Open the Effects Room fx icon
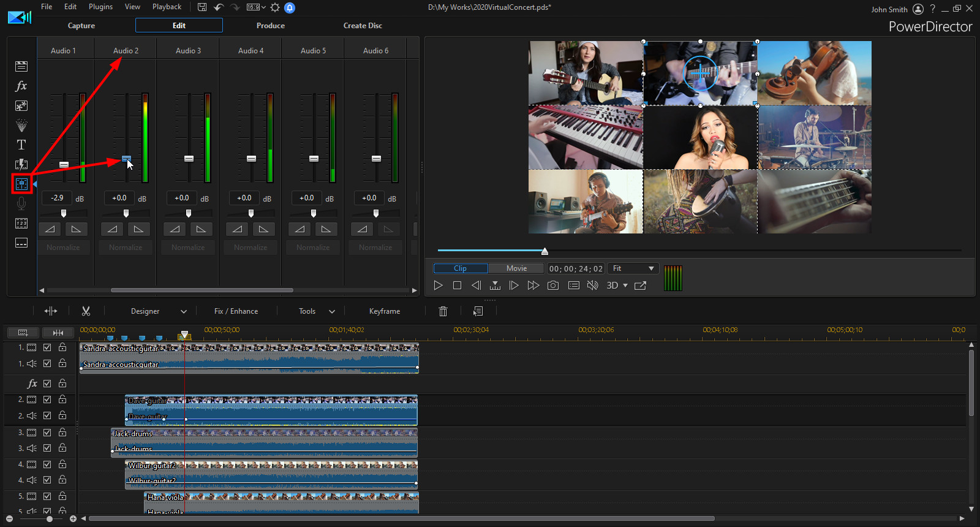980x527 pixels. click(21, 86)
